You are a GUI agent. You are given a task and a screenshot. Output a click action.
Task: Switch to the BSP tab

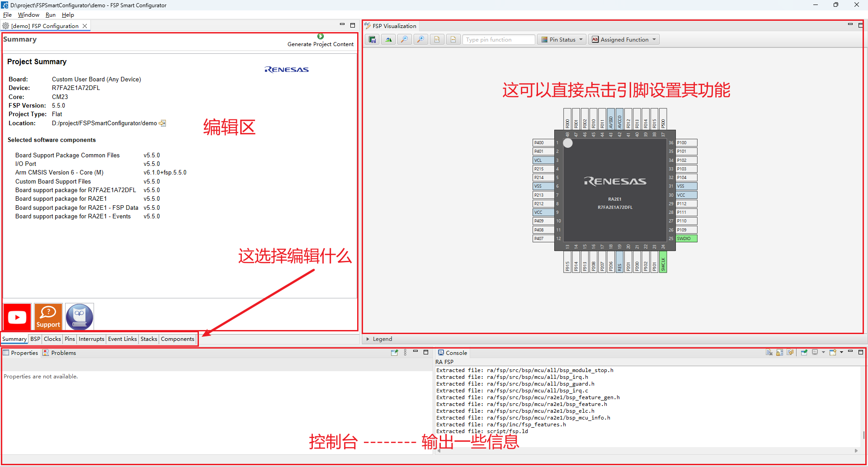point(35,339)
